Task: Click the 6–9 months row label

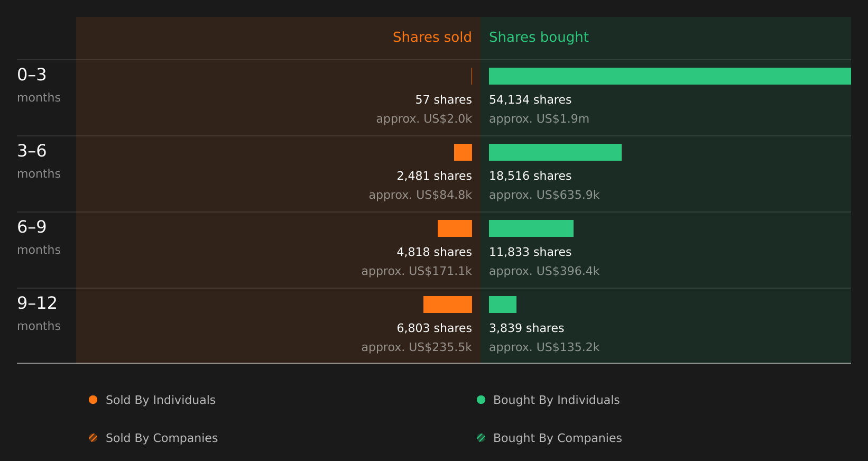Action: point(39,237)
